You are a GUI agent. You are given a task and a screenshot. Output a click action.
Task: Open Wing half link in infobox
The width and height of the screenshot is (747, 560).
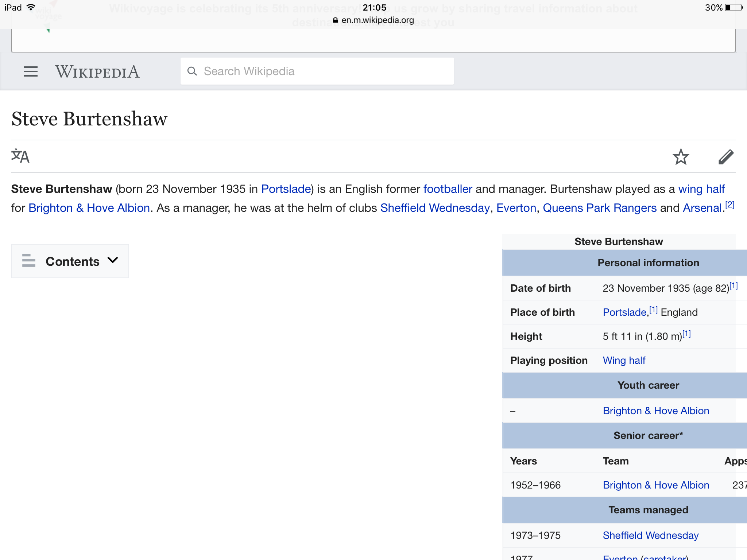point(624,360)
